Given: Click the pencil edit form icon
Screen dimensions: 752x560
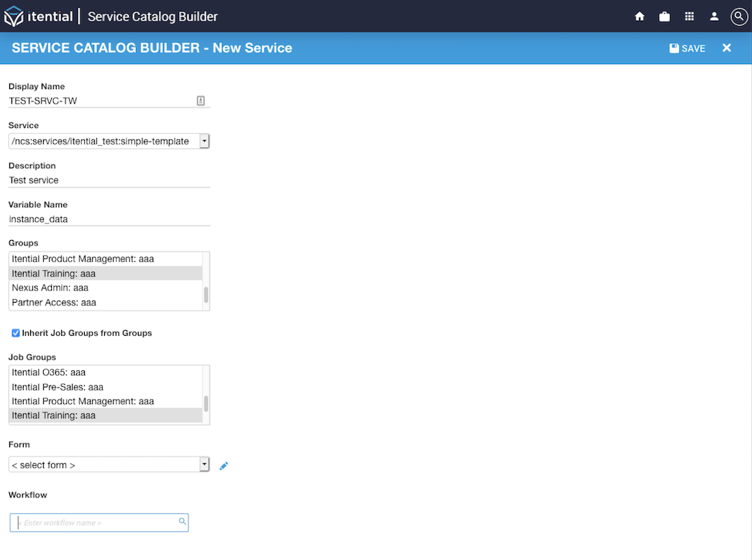Looking at the screenshot, I should [x=224, y=466].
